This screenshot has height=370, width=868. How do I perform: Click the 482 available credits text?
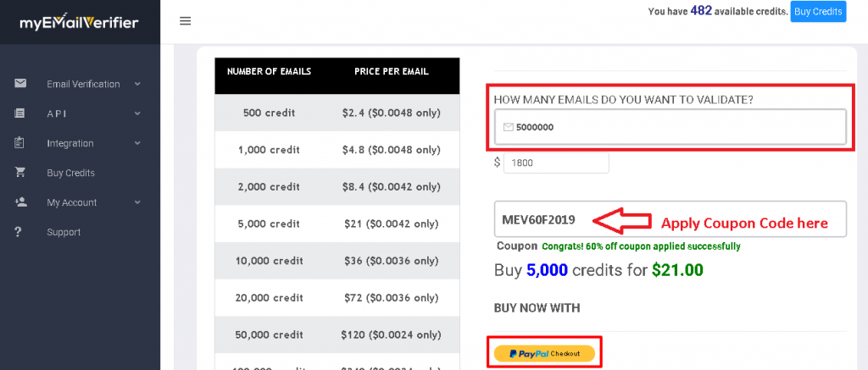point(718,10)
